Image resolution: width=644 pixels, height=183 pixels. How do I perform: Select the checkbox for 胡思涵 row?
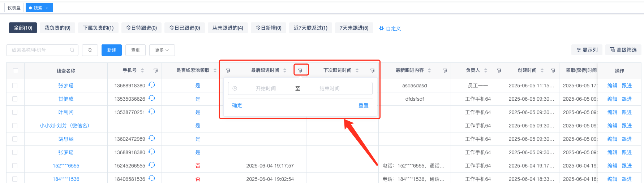click(15, 139)
